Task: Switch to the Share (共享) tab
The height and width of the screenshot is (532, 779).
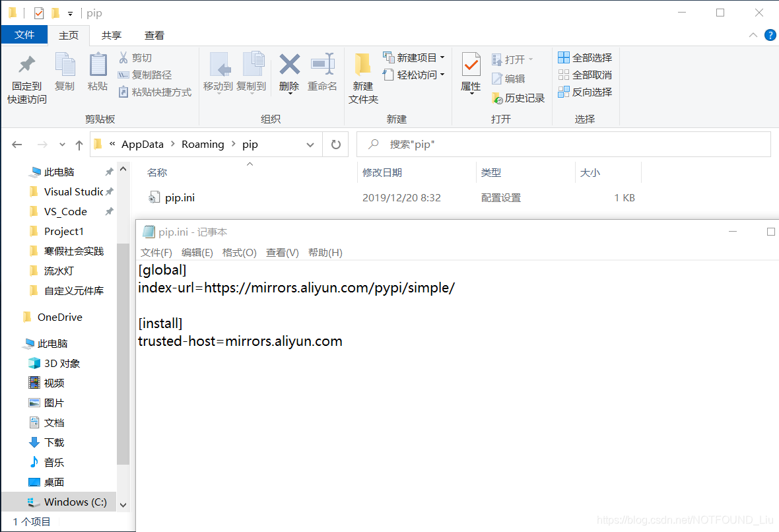Action: (x=112, y=35)
